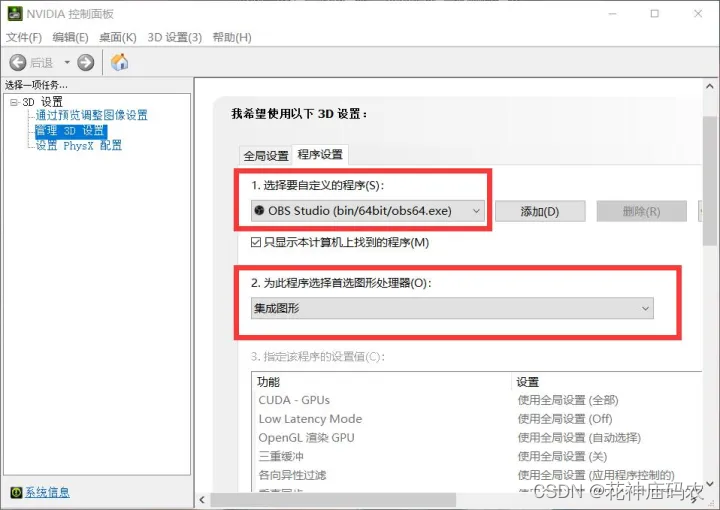Select the Low Latency Mode row
Screen dimensions: 720x510
point(310,419)
